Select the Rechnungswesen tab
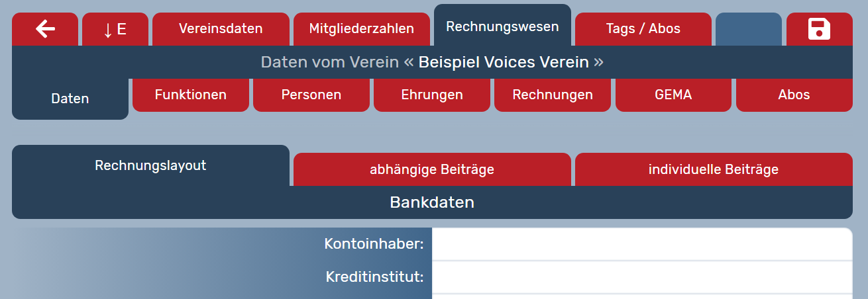 pyautogui.click(x=502, y=26)
